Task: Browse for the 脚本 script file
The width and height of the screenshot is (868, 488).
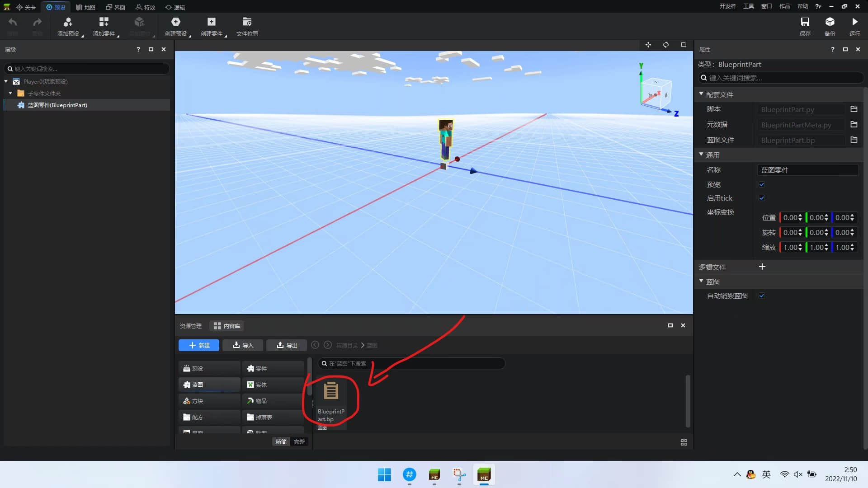Action: pyautogui.click(x=854, y=109)
